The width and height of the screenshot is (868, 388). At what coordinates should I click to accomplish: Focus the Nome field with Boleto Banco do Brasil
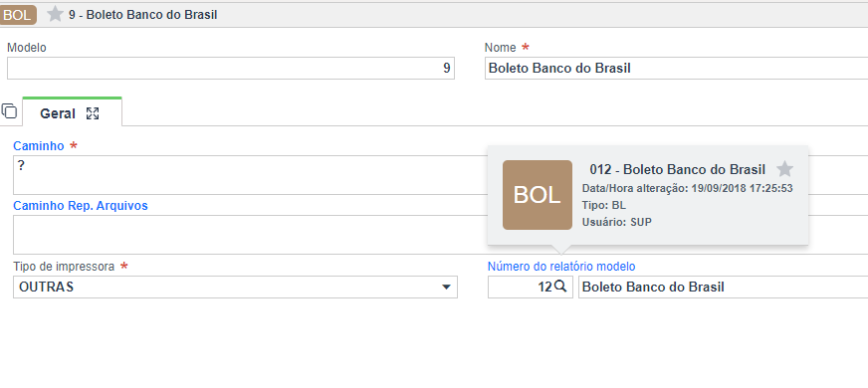(x=677, y=69)
